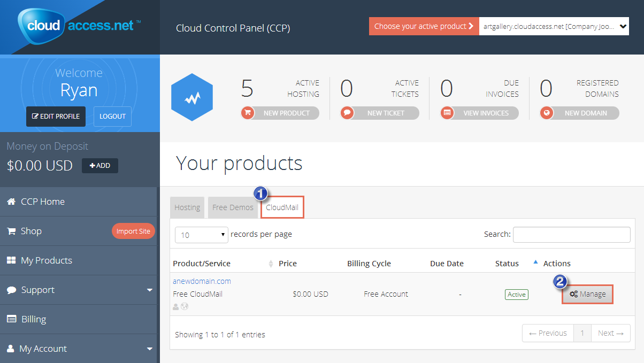Screen dimensions: 644x363
Task: Click the Billing Cycle column header
Action: pyautogui.click(x=369, y=264)
